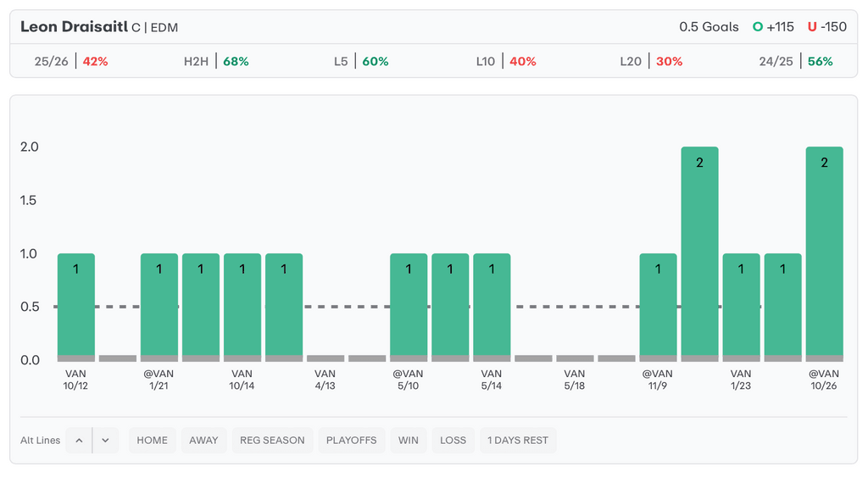868x477 pixels.
Task: Select the Over +115 odds
Action: [x=773, y=27]
